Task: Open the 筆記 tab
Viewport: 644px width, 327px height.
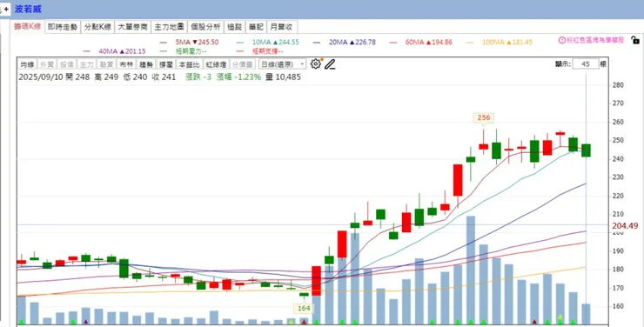Action: point(256,27)
